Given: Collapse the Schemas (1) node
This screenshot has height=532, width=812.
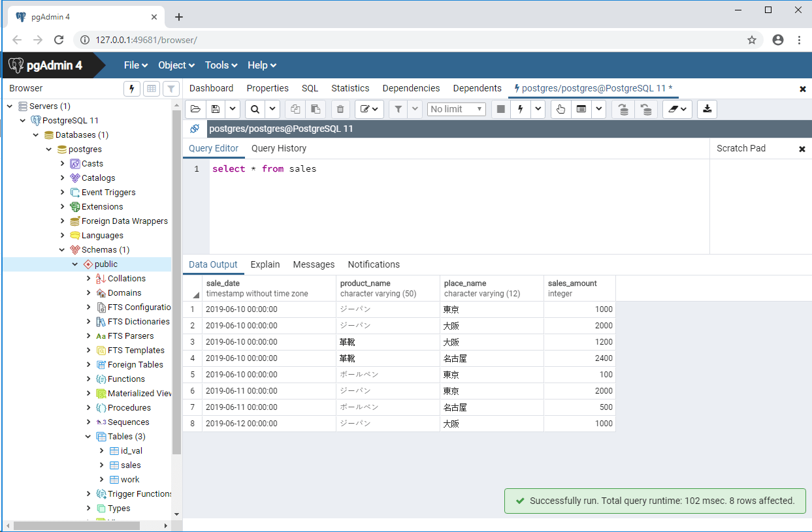Looking at the screenshot, I should 62,249.
